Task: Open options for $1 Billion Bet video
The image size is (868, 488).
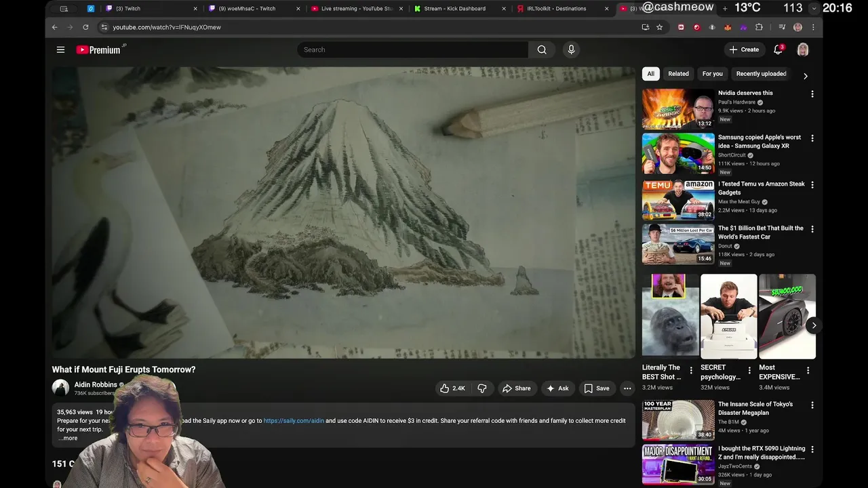Action: click(812, 229)
